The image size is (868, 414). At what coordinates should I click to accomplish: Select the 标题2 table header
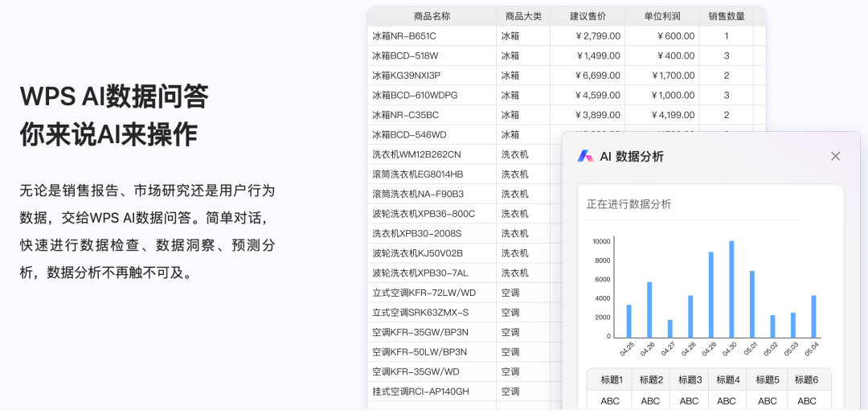pyautogui.click(x=650, y=379)
